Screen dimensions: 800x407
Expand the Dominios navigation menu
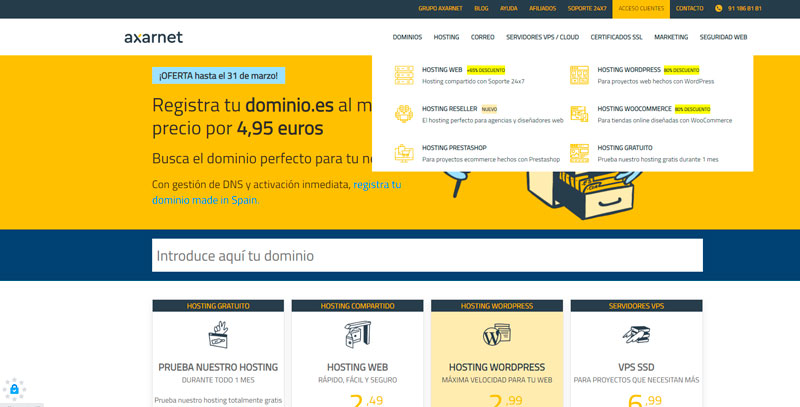pos(407,37)
